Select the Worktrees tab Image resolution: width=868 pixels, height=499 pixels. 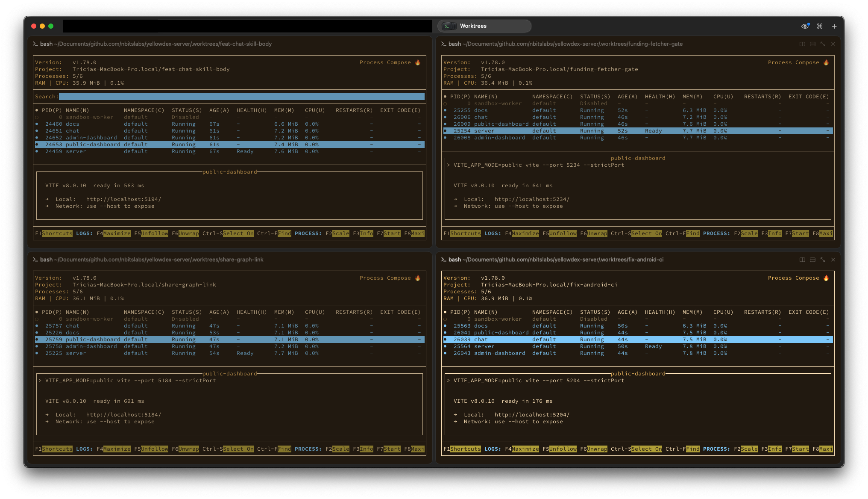tap(484, 26)
